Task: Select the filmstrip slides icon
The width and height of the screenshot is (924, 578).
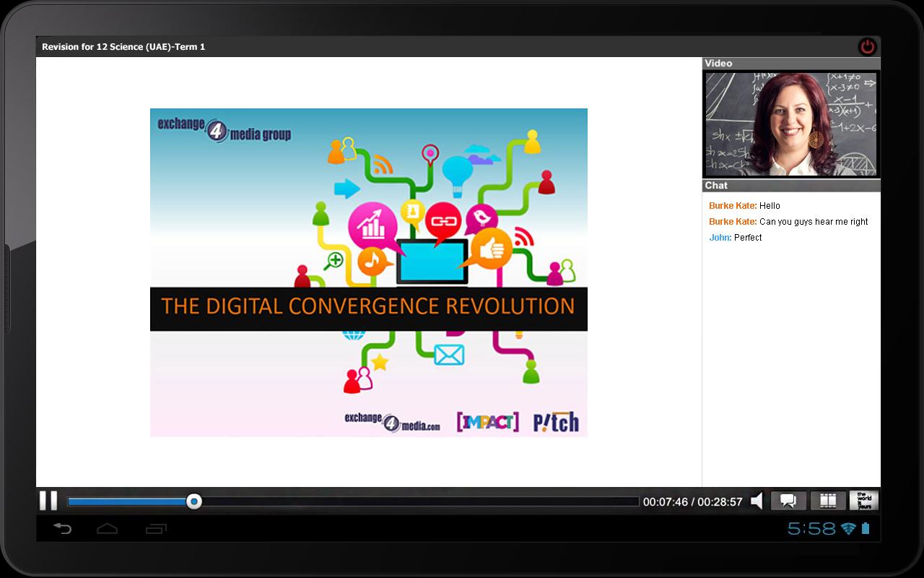Action: [827, 500]
